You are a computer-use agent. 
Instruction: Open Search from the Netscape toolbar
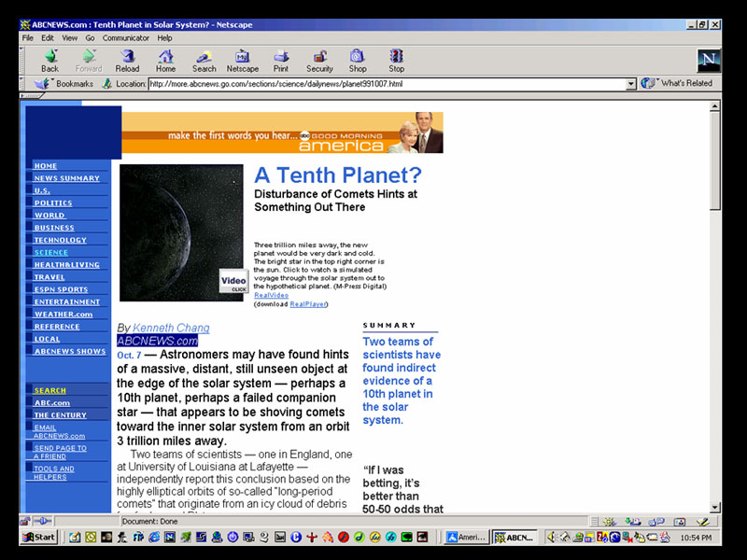[204, 61]
